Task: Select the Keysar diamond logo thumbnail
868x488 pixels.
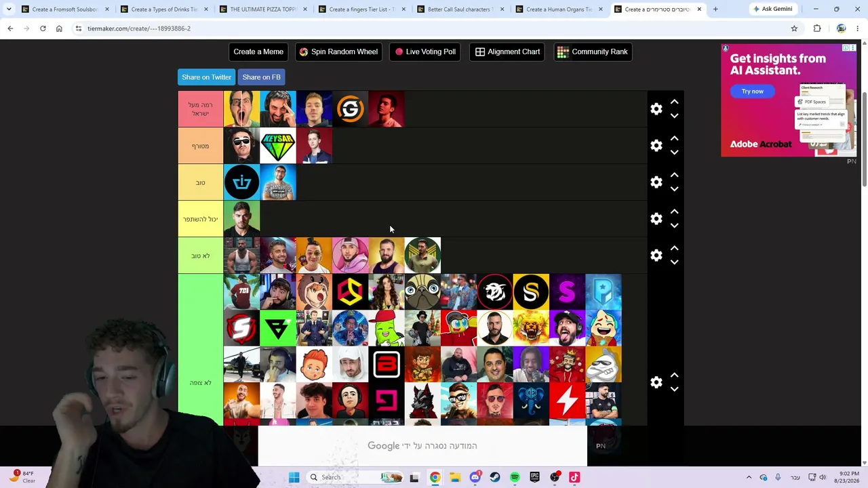Action: [x=278, y=146]
